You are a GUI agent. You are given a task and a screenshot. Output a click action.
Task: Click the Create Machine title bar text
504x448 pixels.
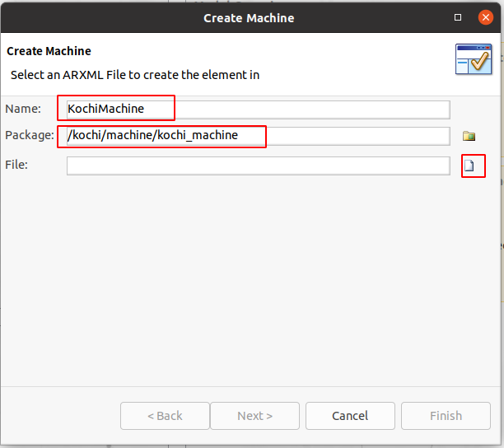coord(249,18)
